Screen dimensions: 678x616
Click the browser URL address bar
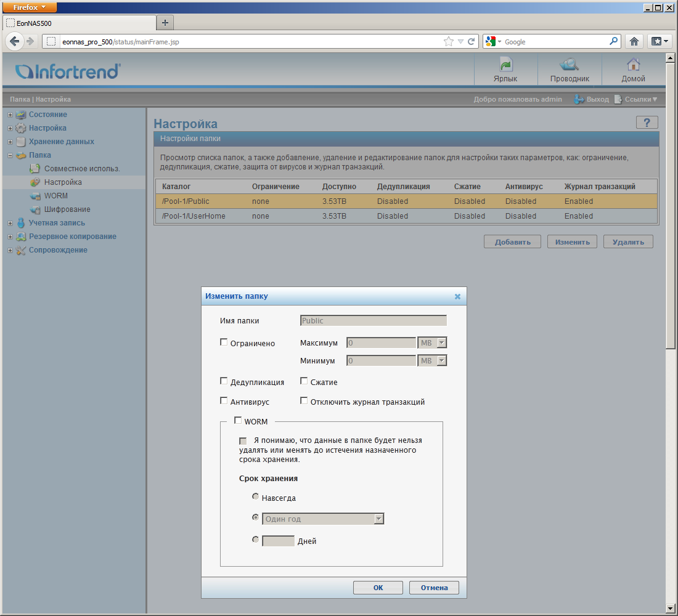tap(251, 41)
